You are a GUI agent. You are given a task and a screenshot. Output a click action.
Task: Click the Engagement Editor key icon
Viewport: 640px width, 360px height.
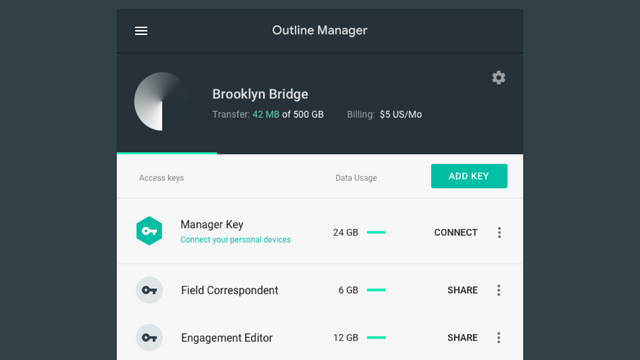[x=149, y=338]
